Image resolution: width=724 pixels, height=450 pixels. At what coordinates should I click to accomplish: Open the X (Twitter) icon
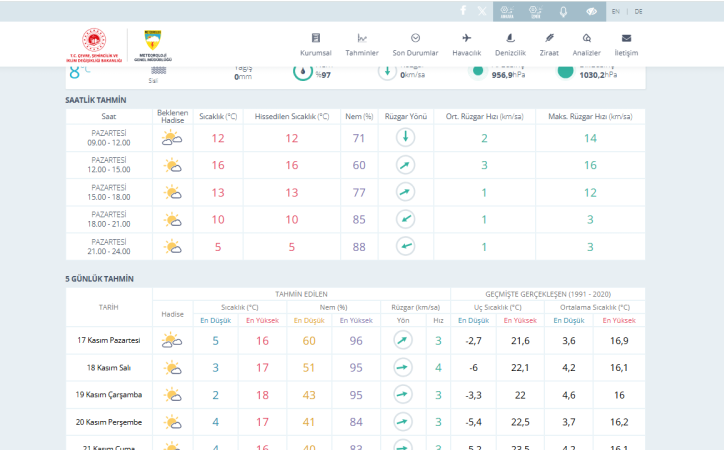click(483, 11)
